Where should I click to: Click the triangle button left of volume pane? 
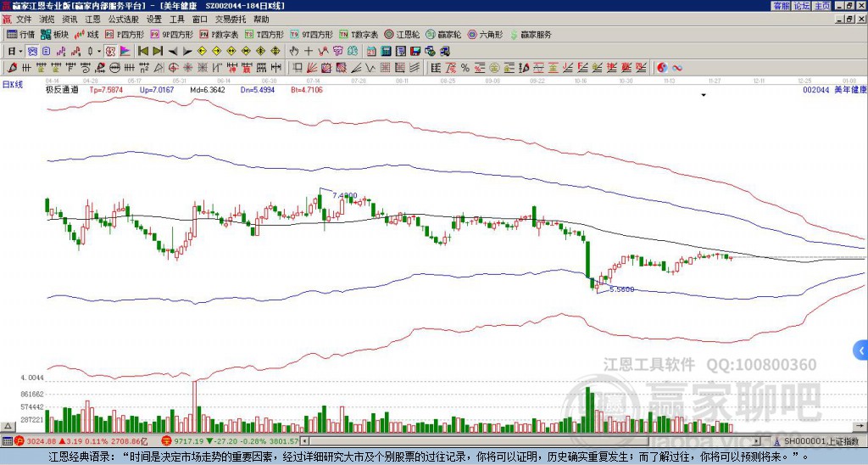click(x=8, y=426)
